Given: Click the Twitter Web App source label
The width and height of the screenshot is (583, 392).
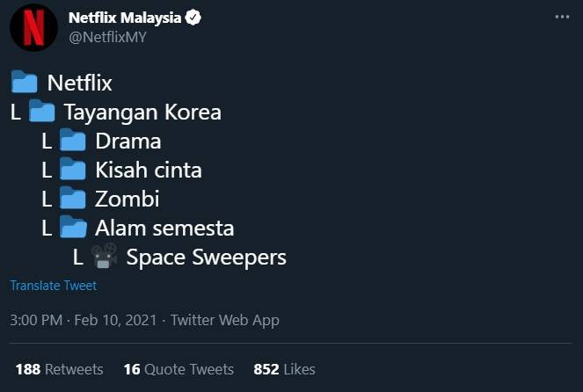Looking at the screenshot, I should pyautogui.click(x=225, y=320).
